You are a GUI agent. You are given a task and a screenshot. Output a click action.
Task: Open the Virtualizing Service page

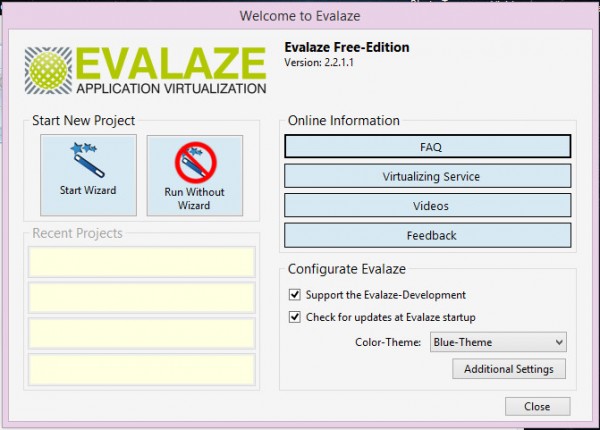(427, 176)
